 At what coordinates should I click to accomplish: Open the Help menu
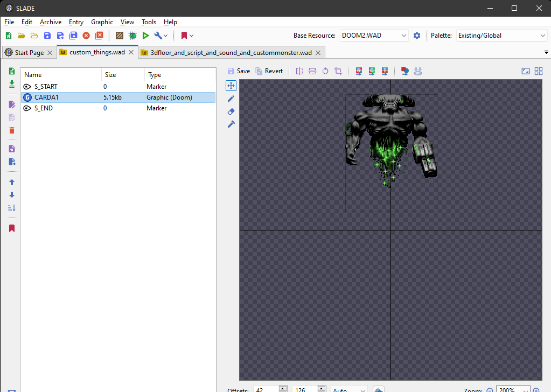[170, 22]
